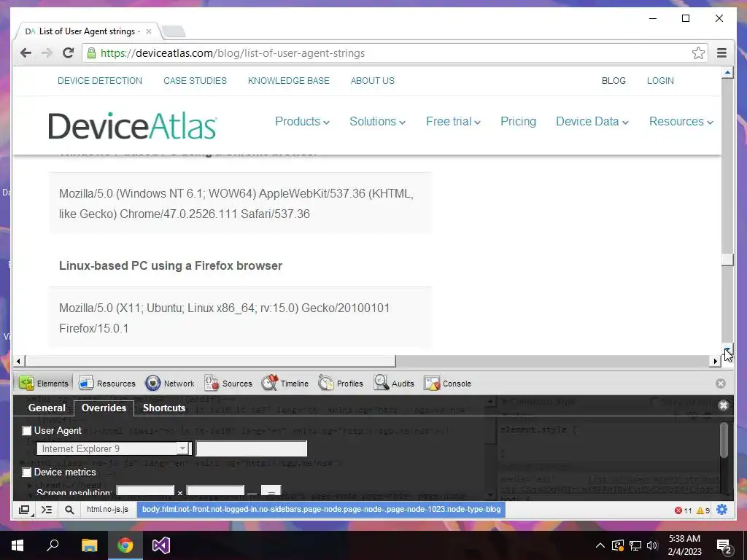Viewport: 747px width, 560px height.
Task: Open the Internet Explorer 9 user agent dropdown
Action: [114, 448]
